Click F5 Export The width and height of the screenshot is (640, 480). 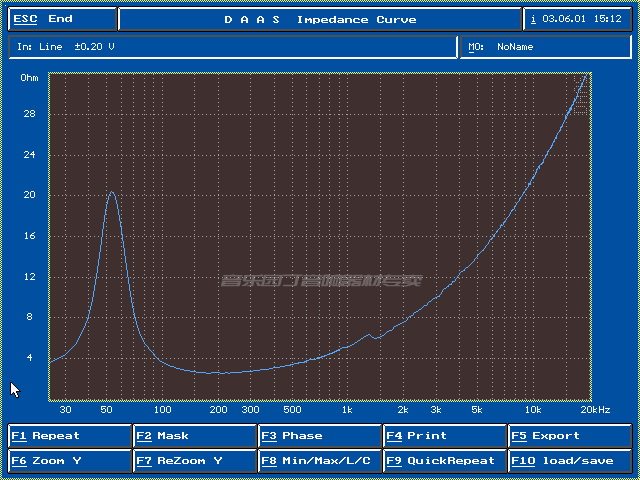pos(570,436)
